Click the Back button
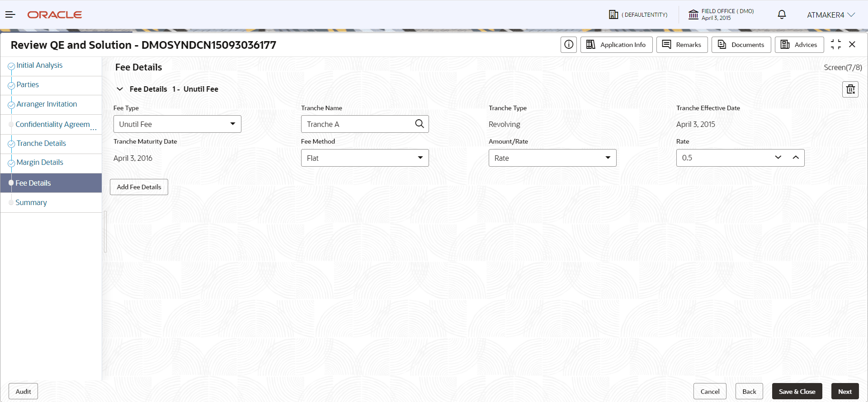 point(749,392)
